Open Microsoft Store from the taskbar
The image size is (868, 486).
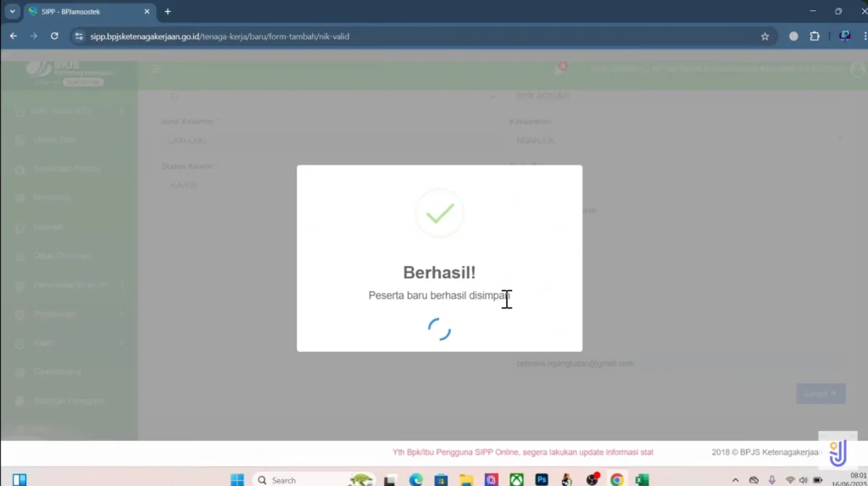click(x=441, y=480)
